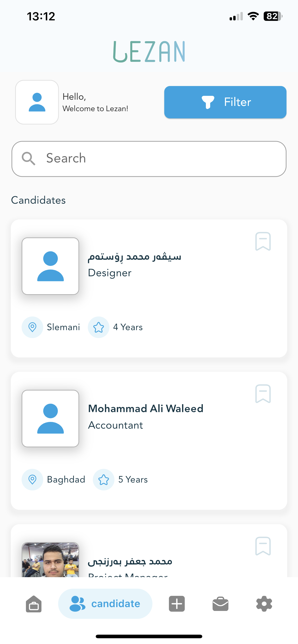Switch to the candidate tab
This screenshot has width=298, height=644.
(x=105, y=604)
